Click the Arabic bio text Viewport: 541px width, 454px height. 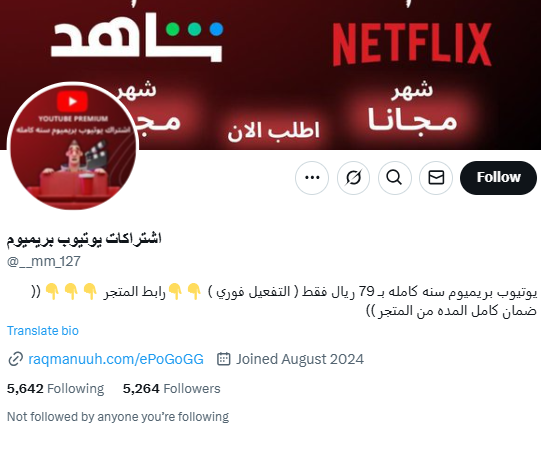(284, 301)
